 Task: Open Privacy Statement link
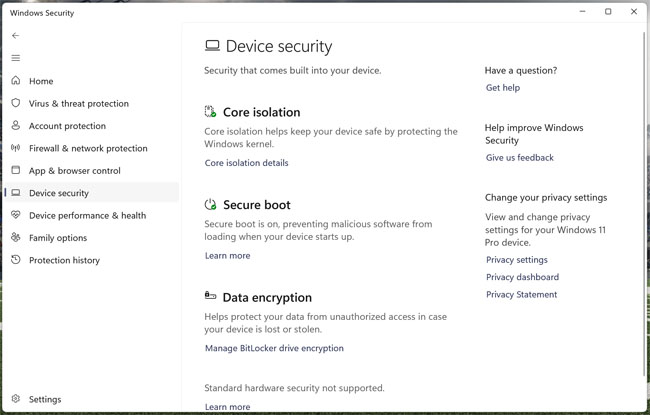521,295
